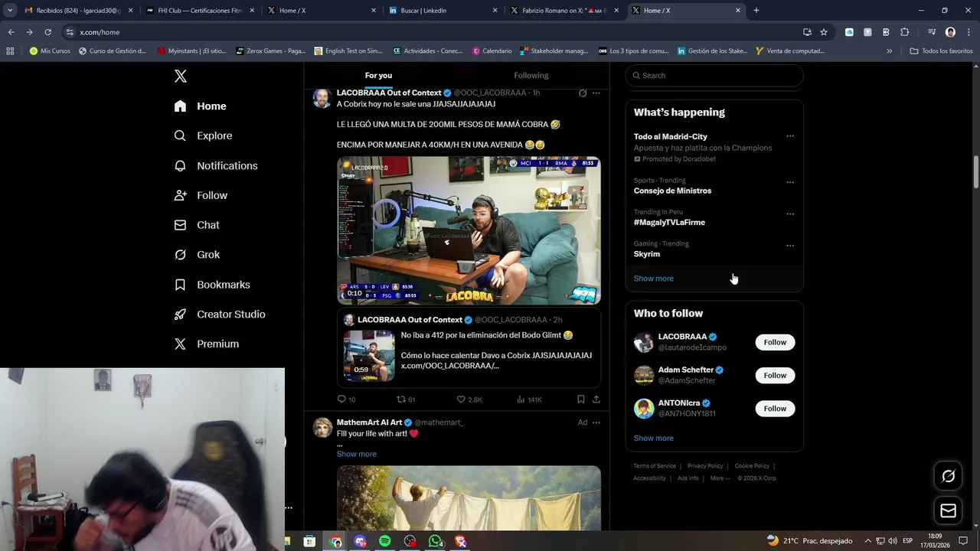Open Chrome extensions puzzle icon

904,32
